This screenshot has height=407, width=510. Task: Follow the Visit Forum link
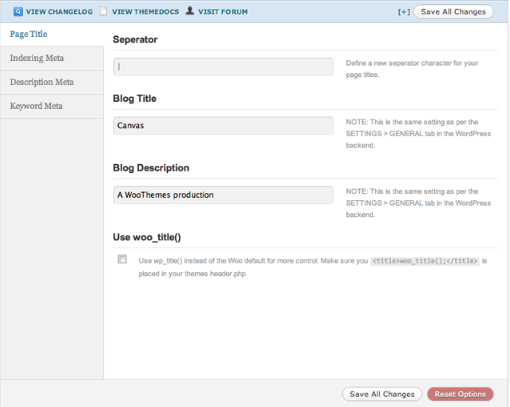point(223,12)
